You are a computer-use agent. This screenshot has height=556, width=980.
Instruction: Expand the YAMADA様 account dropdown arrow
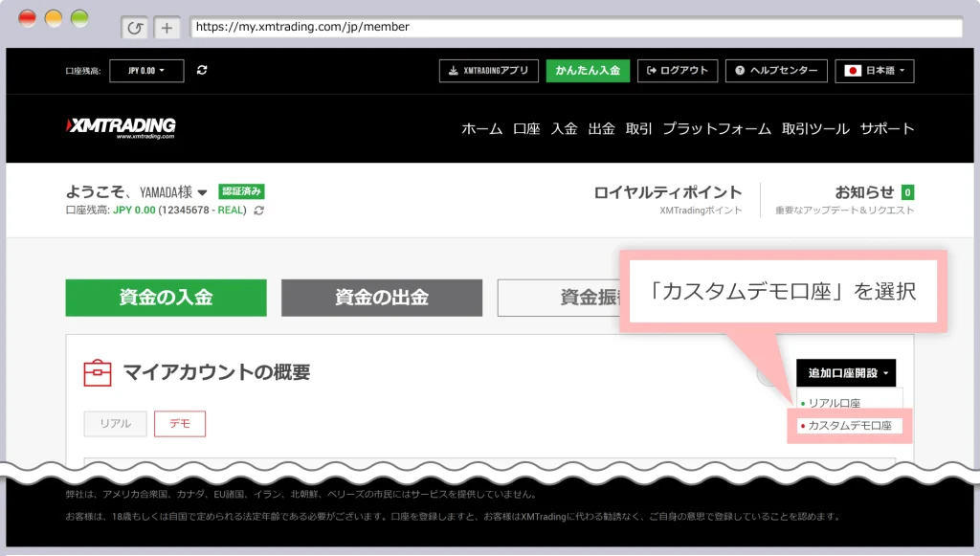point(202,192)
